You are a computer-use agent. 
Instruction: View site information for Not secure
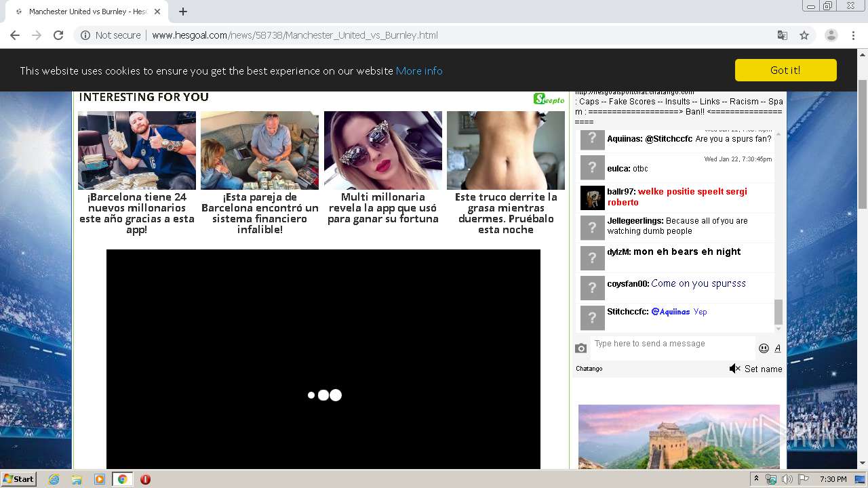pos(111,35)
